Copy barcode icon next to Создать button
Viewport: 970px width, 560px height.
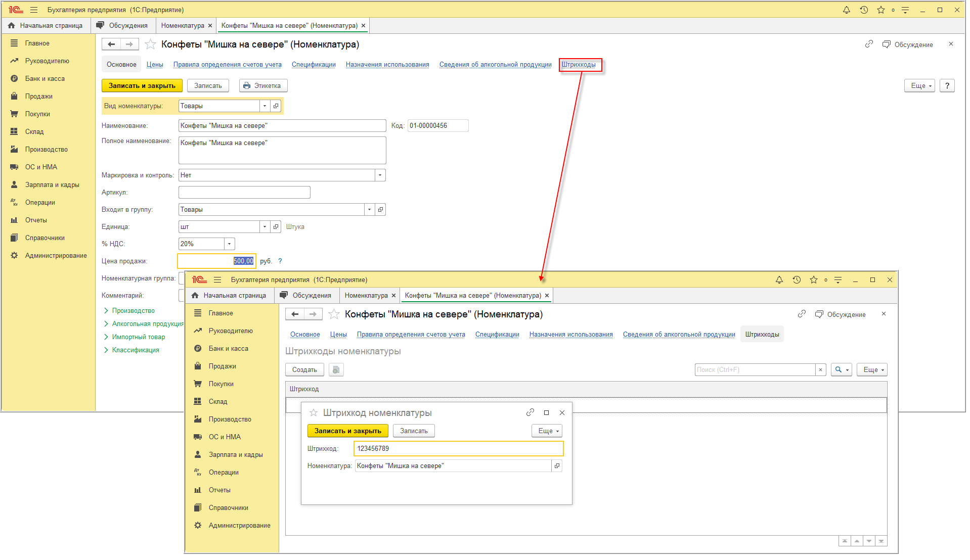coord(336,369)
